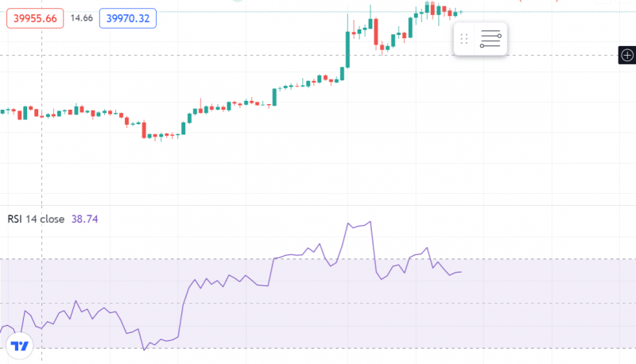Click the blue buy price 39970.32 button
The width and height of the screenshot is (636, 364).
pyautogui.click(x=129, y=17)
